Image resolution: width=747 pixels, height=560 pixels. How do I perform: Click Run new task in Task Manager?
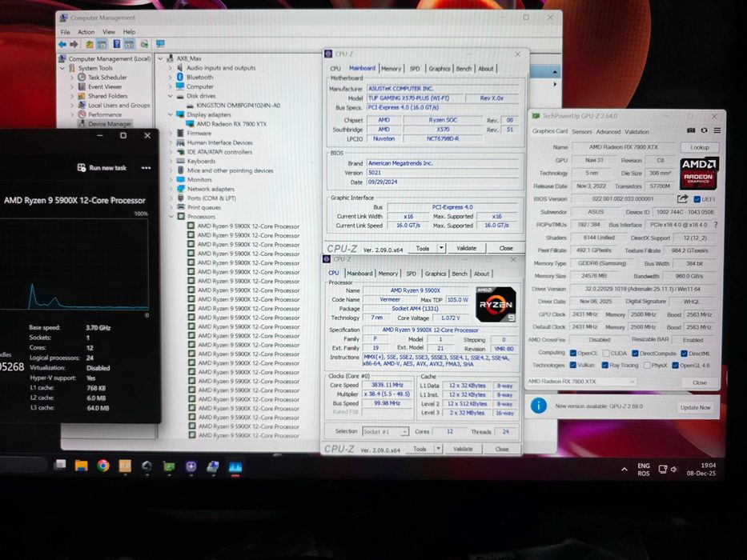point(102,168)
